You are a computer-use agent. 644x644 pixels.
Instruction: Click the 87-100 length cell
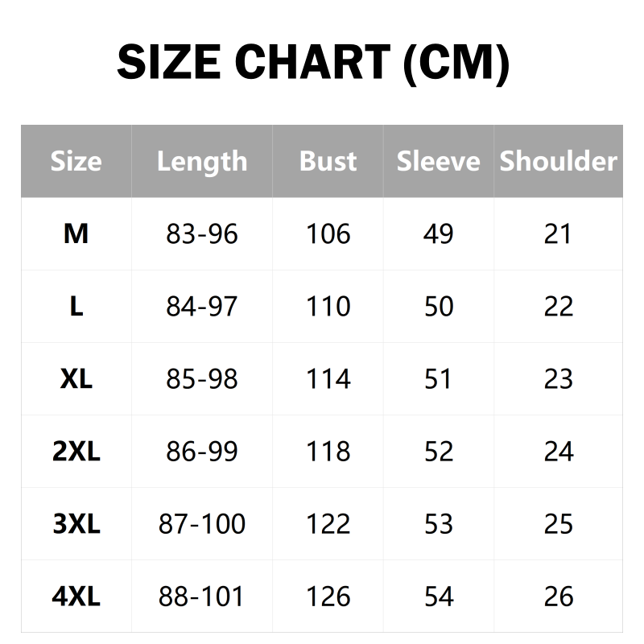pos(202,524)
